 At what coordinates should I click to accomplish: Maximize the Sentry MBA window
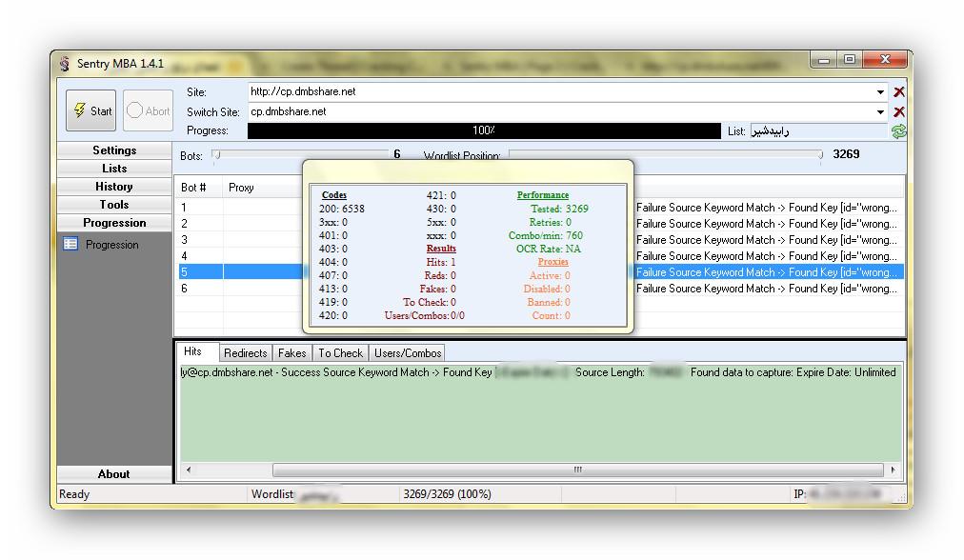pyautogui.click(x=850, y=60)
